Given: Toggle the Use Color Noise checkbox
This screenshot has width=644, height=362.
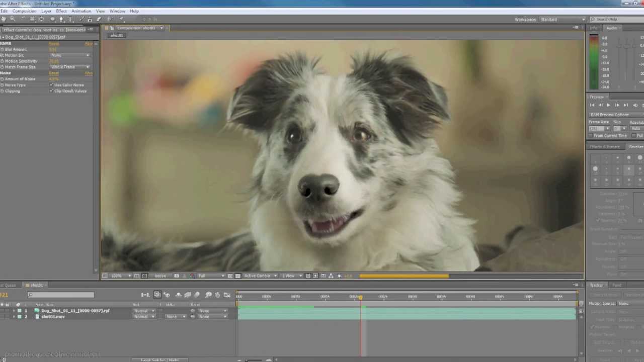Looking at the screenshot, I should (51, 85).
